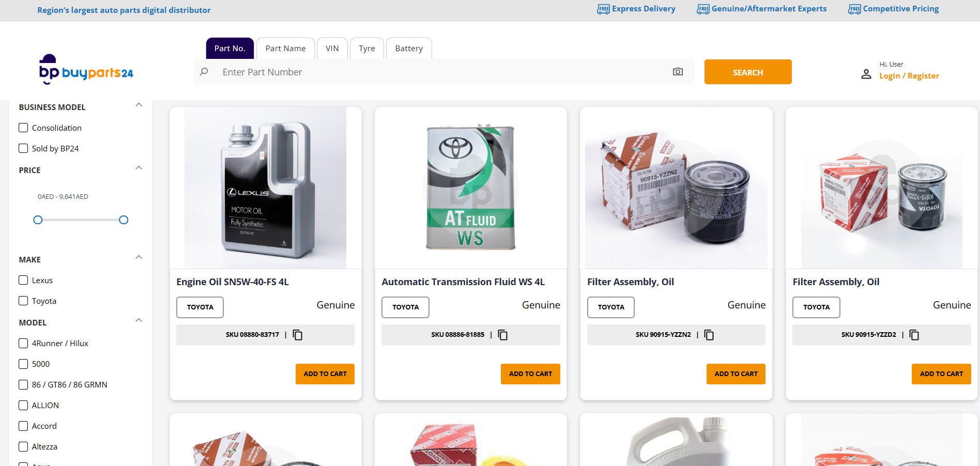
Task: Add Automatic Transmission Fluid WS 4L to cart
Action: pos(530,374)
